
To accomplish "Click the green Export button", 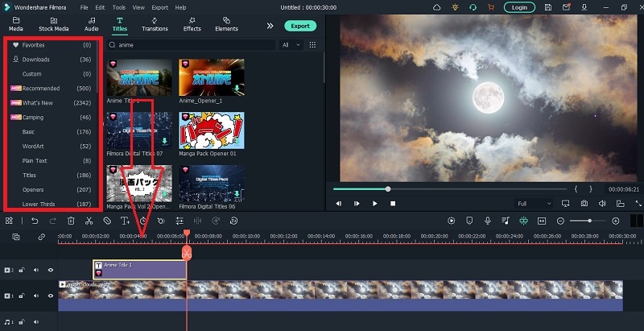I will pos(300,26).
